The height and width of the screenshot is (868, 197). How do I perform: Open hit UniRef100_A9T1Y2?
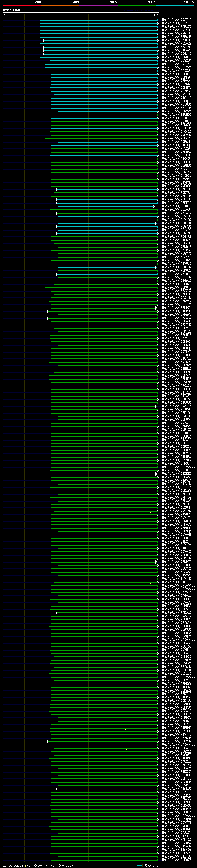177,64
